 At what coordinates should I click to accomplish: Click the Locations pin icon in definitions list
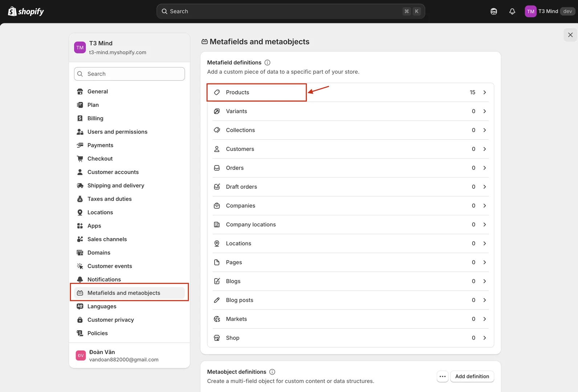(x=217, y=243)
